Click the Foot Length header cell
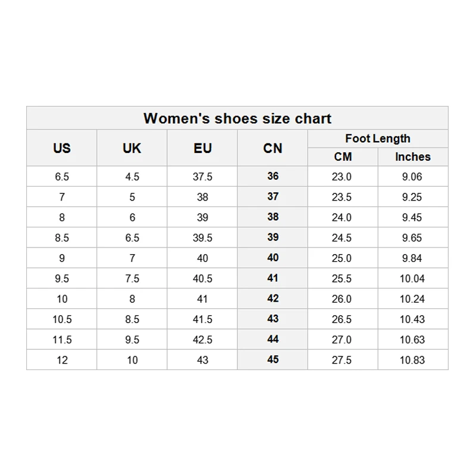 click(x=377, y=139)
